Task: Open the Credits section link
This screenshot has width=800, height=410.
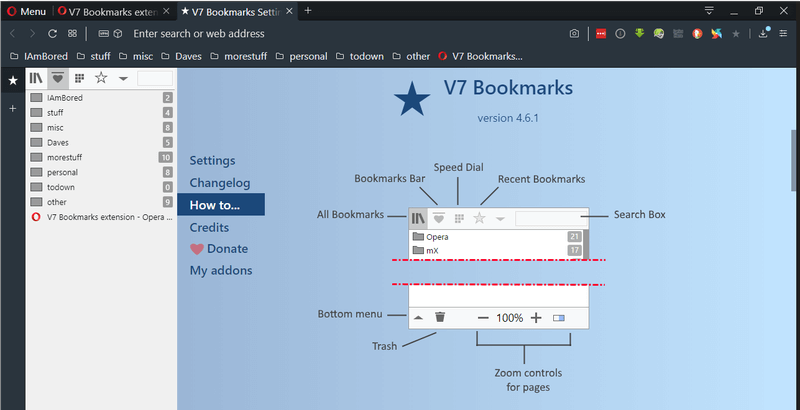Action: tap(209, 227)
